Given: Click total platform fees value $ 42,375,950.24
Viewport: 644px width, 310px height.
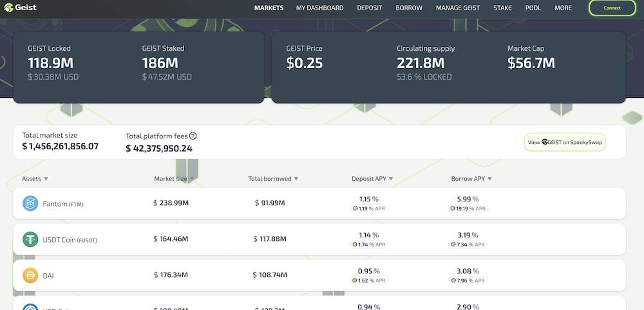Looking at the screenshot, I should click(x=159, y=149).
